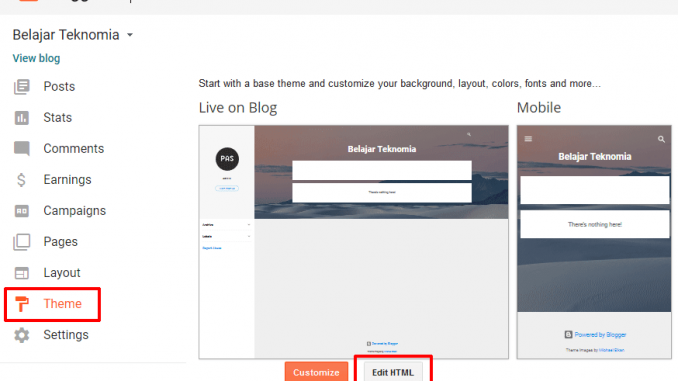Click hamburger menu icon in Mobile preview

point(528,139)
